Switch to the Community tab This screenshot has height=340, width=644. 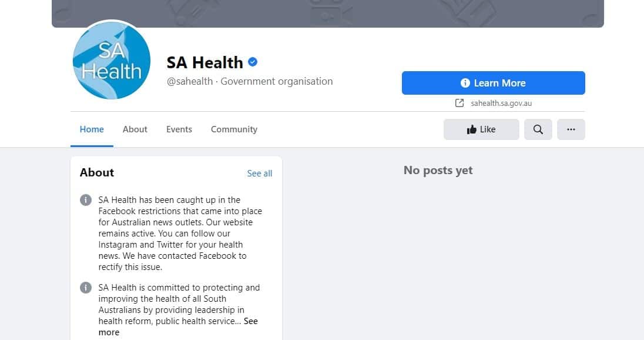(233, 129)
